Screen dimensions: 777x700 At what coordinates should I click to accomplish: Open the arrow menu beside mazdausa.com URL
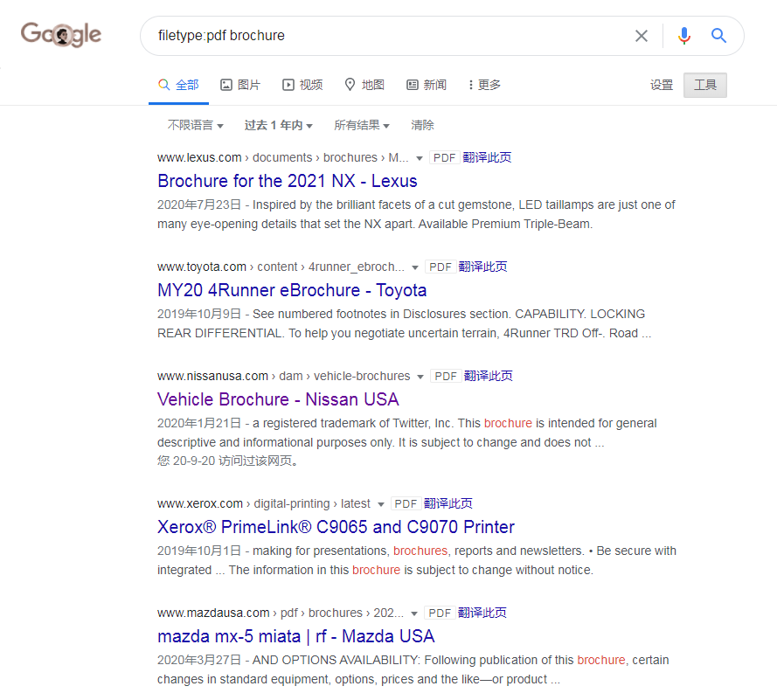(x=414, y=613)
